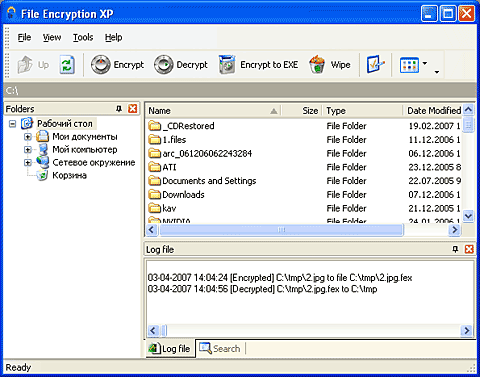Click the checklist options toolbar icon
This screenshot has height=377, width=480.
(375, 65)
